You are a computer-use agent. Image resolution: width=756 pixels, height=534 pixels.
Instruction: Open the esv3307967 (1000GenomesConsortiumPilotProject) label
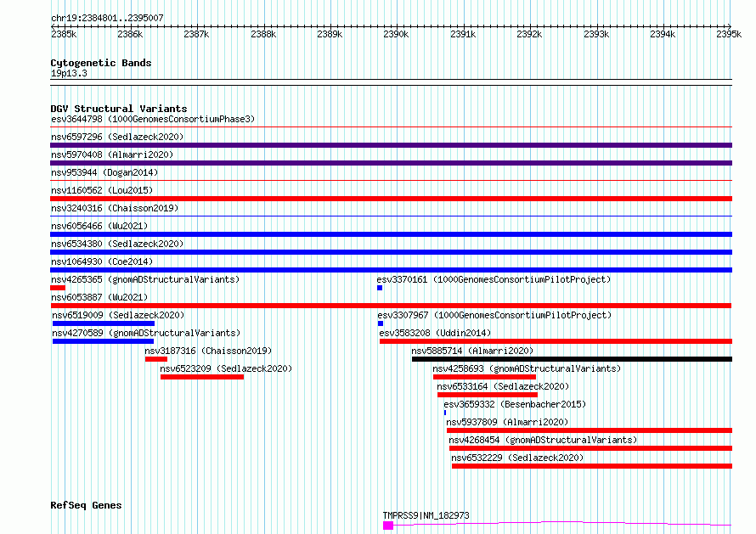tap(494, 315)
